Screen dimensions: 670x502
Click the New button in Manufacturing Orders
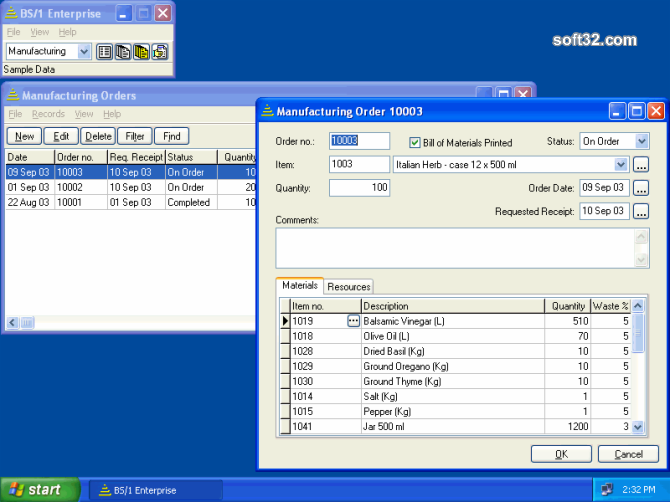[24, 136]
